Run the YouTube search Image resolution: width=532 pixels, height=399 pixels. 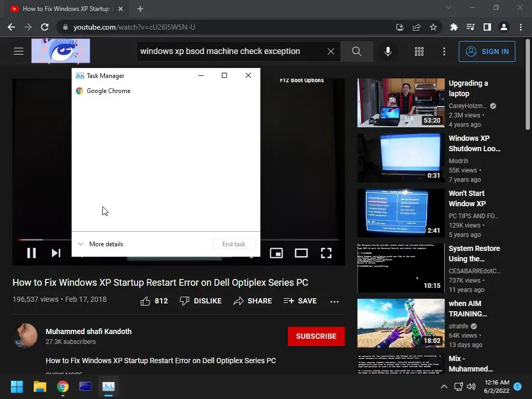click(356, 51)
